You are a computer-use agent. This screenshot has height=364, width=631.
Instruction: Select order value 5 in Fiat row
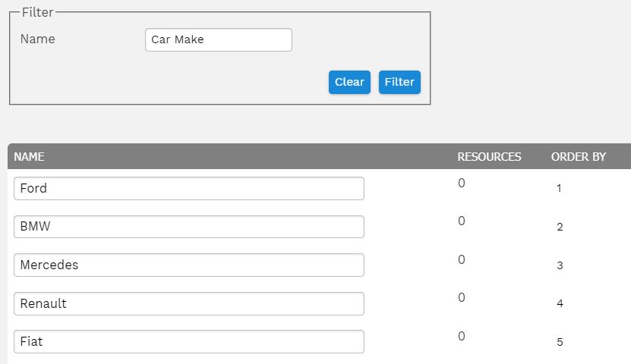pyautogui.click(x=560, y=342)
